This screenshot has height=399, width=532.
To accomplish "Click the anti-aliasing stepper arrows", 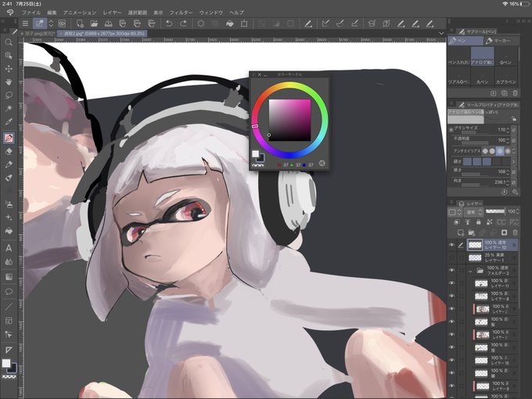I will pyautogui.click(x=514, y=151).
